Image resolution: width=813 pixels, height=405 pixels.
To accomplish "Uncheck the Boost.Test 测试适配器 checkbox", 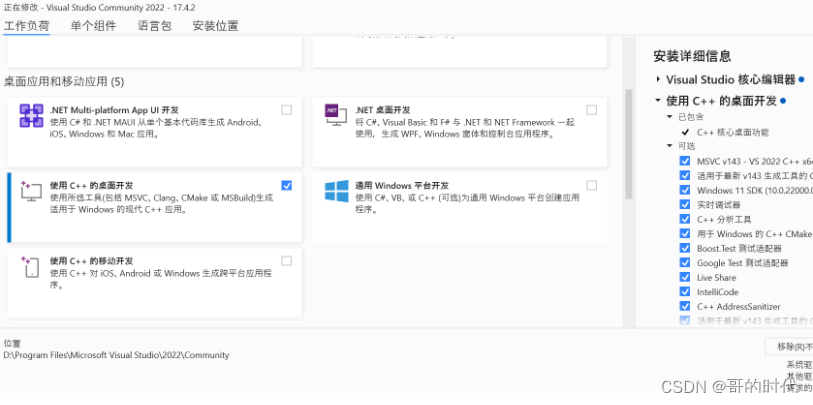I will tap(685, 248).
